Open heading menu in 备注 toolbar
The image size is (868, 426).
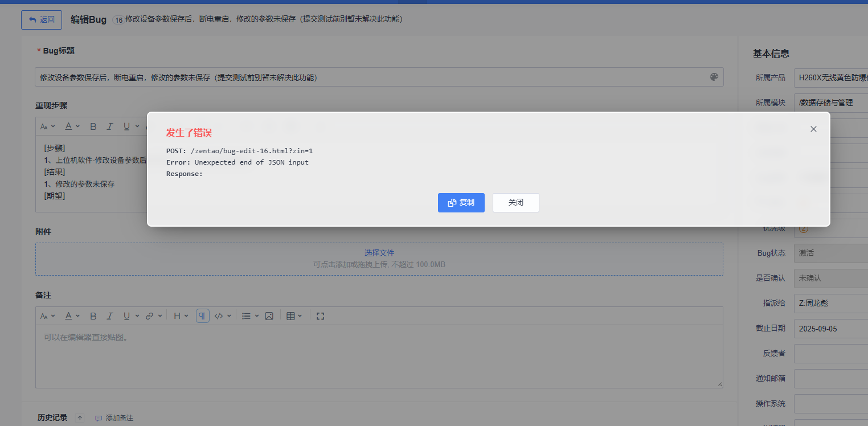coord(181,316)
